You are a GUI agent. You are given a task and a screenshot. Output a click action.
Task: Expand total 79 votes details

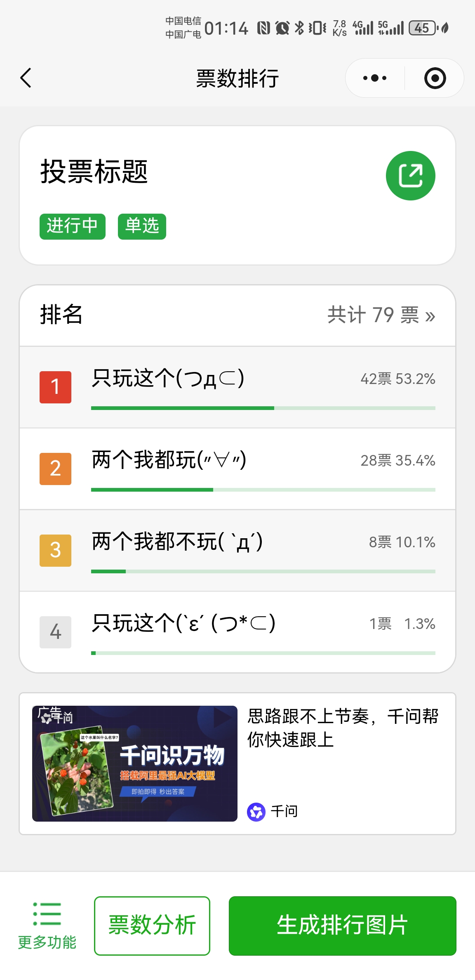click(381, 316)
